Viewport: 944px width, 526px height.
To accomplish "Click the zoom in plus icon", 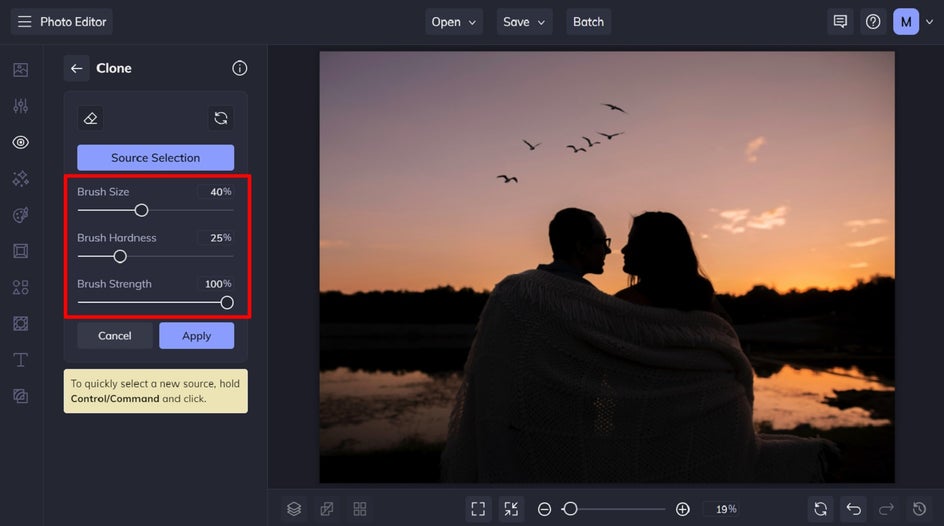I will click(x=682, y=509).
